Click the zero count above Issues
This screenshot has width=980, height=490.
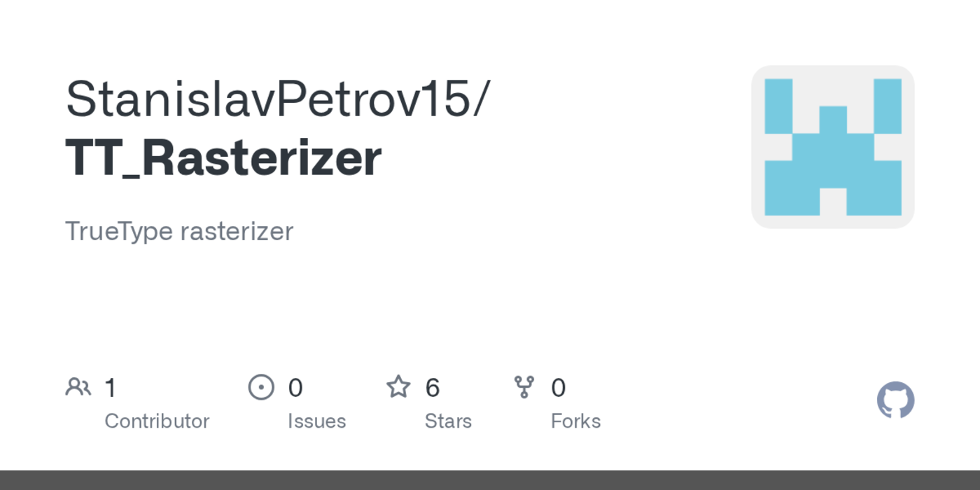coord(295,388)
